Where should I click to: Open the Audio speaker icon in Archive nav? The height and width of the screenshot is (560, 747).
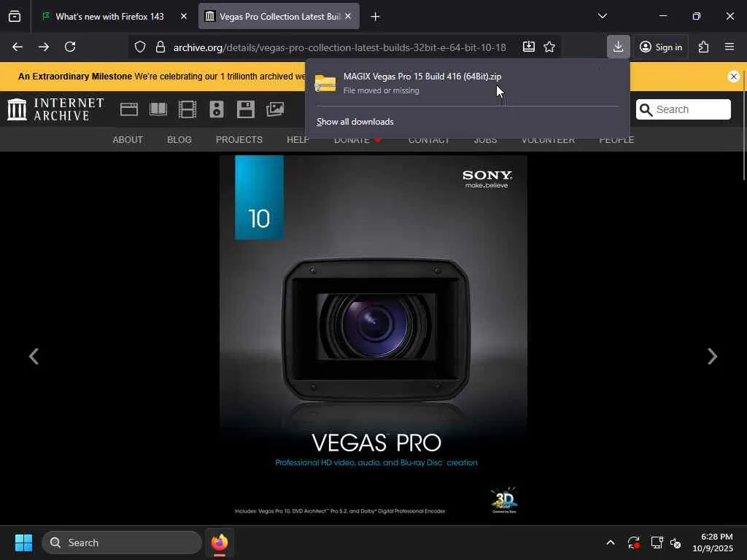click(217, 109)
